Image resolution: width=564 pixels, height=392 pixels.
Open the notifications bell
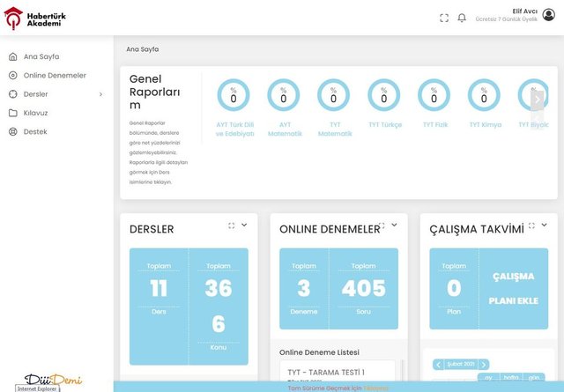click(462, 18)
